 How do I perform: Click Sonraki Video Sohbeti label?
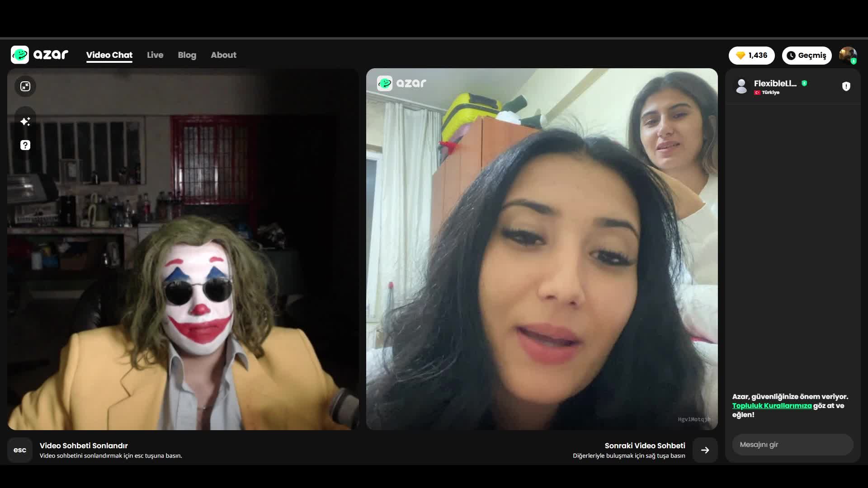pos(645,446)
